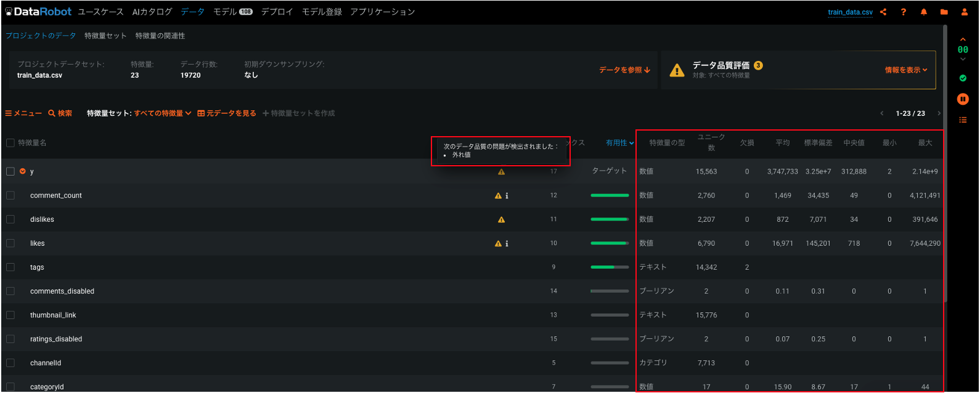Screen dimensions: 980x393
Task: Click 特徴量セットを作成 button
Action: pyautogui.click(x=299, y=113)
